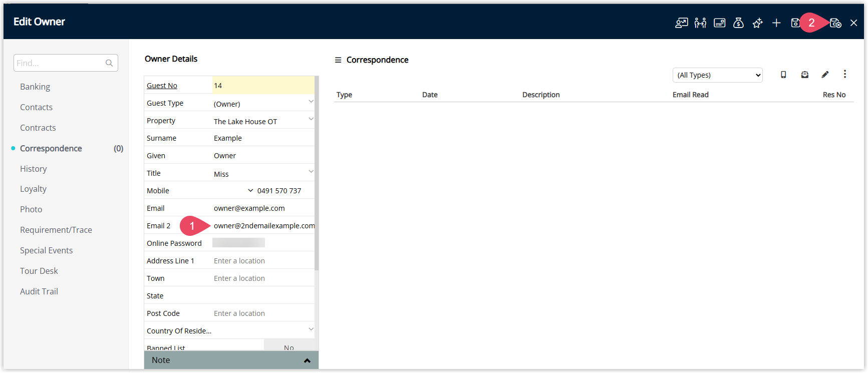868x373 pixels.
Task: Sort by Res No column header
Action: point(834,95)
